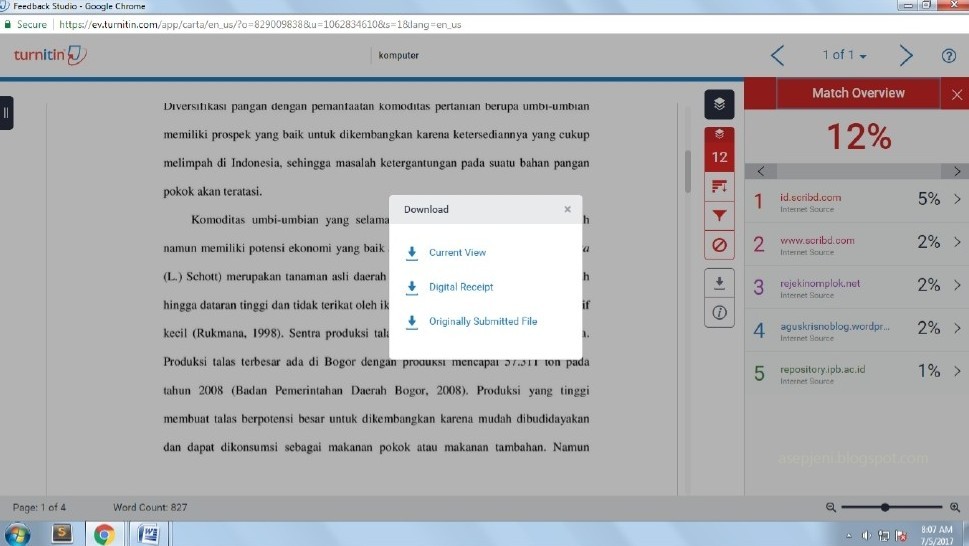Toggle the black active layers icon
The width and height of the screenshot is (969, 546).
coord(719,104)
